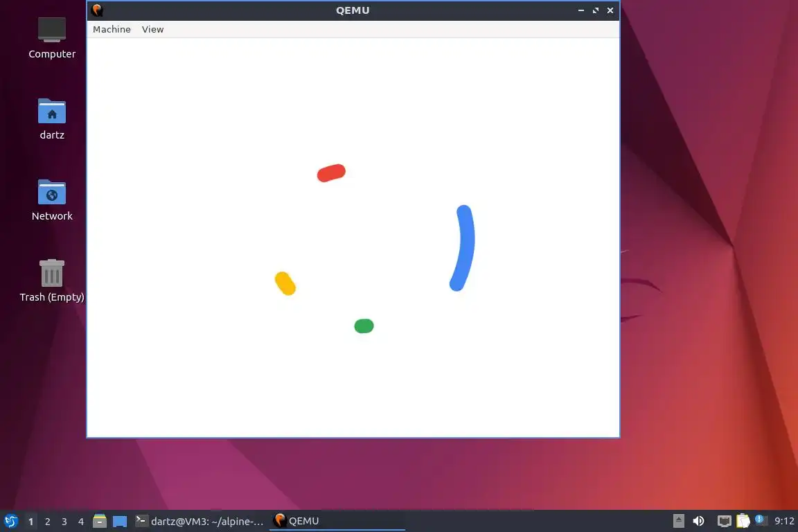Open the update notification tray icon
Image resolution: width=798 pixels, height=532 pixels.
coord(761,520)
